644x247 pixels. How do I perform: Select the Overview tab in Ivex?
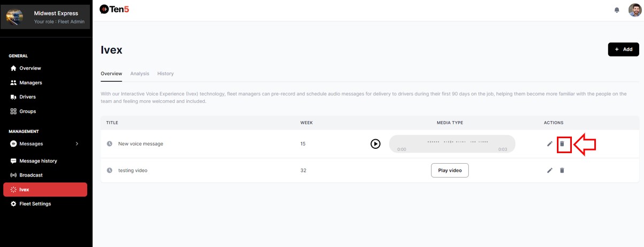[x=111, y=74]
